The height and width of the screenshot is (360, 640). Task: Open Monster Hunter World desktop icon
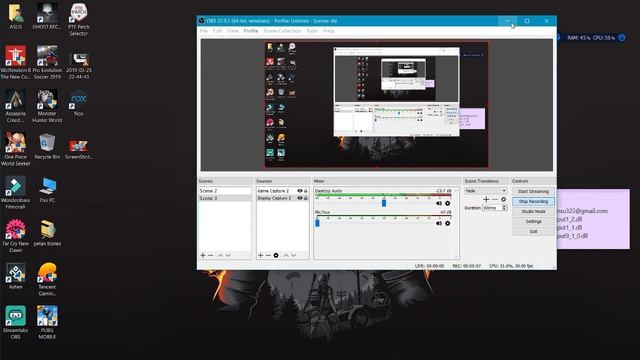coord(47,106)
